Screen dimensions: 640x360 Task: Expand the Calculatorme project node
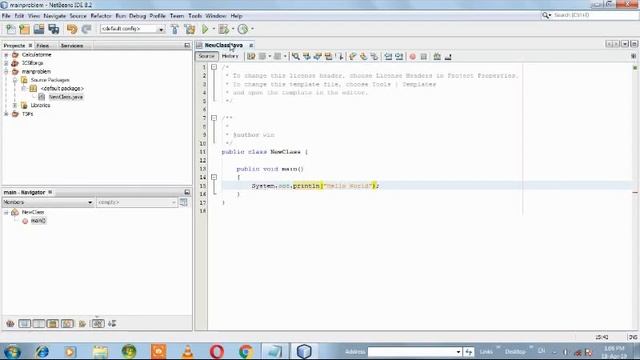pyautogui.click(x=6, y=55)
